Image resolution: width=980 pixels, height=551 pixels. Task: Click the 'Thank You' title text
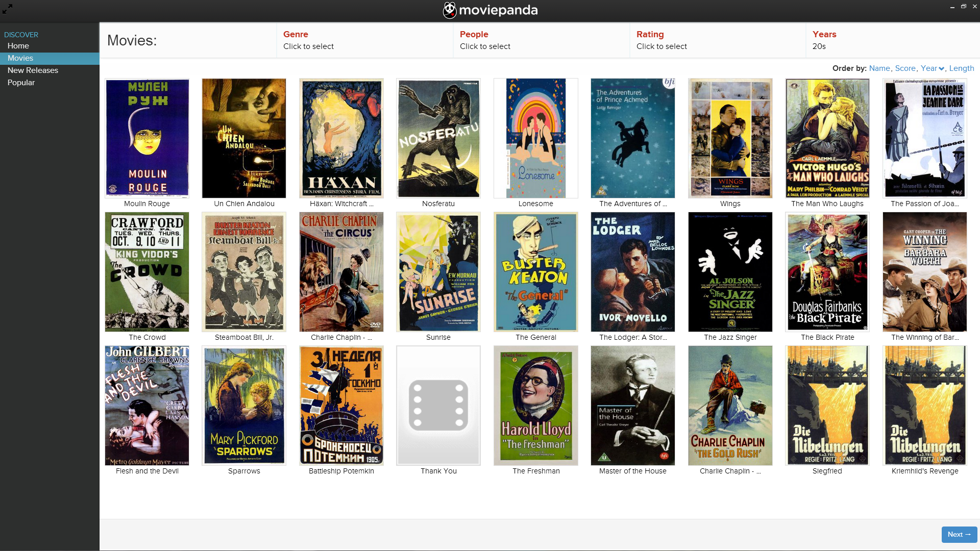click(x=438, y=471)
